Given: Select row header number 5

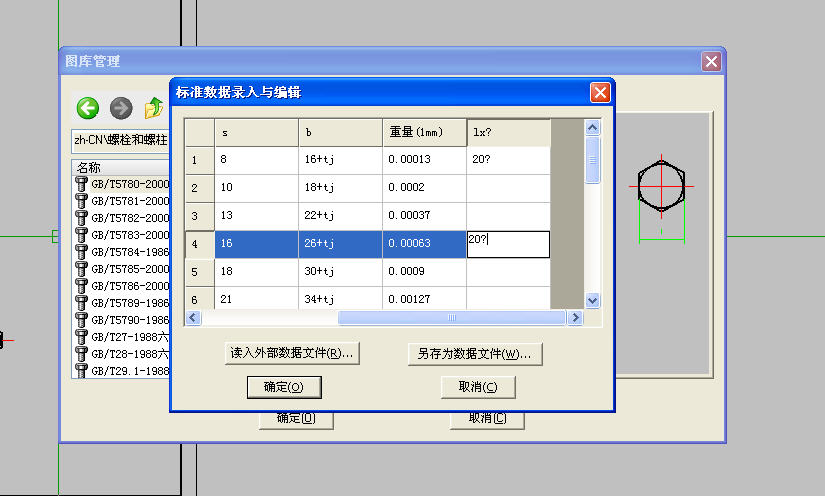Looking at the screenshot, I should coord(199,272).
